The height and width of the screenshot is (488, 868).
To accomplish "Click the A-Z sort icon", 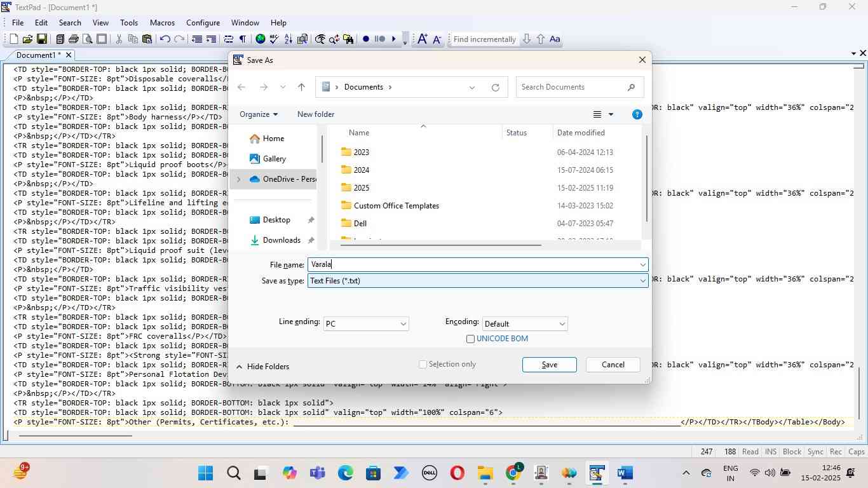I will 288,39.
